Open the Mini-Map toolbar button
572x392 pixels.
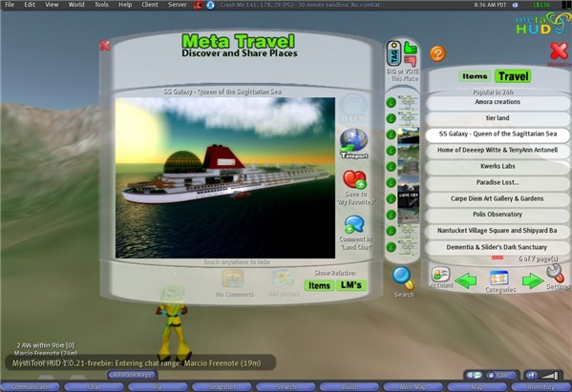[x=413, y=387]
